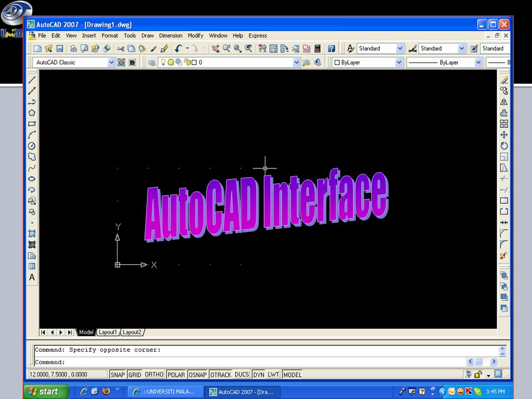The width and height of the screenshot is (532, 399).
Task: Launch Firefox from quick launch bar
Action: (106, 392)
